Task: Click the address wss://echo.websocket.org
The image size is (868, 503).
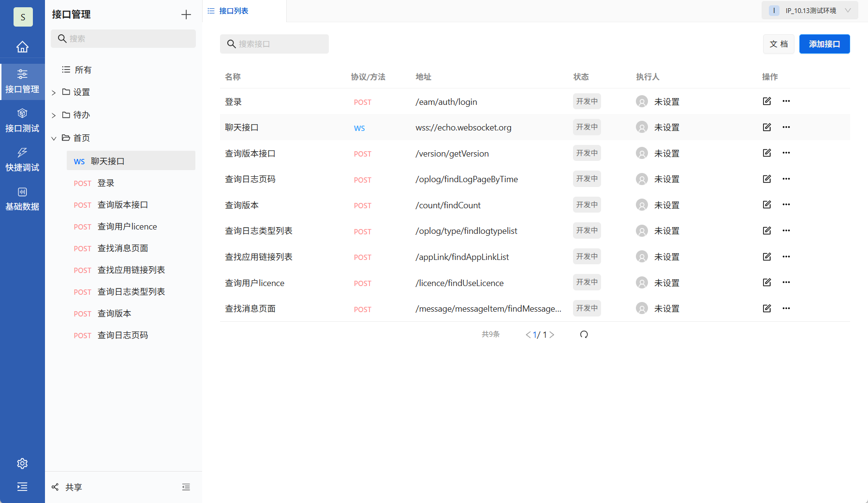Action: click(463, 128)
